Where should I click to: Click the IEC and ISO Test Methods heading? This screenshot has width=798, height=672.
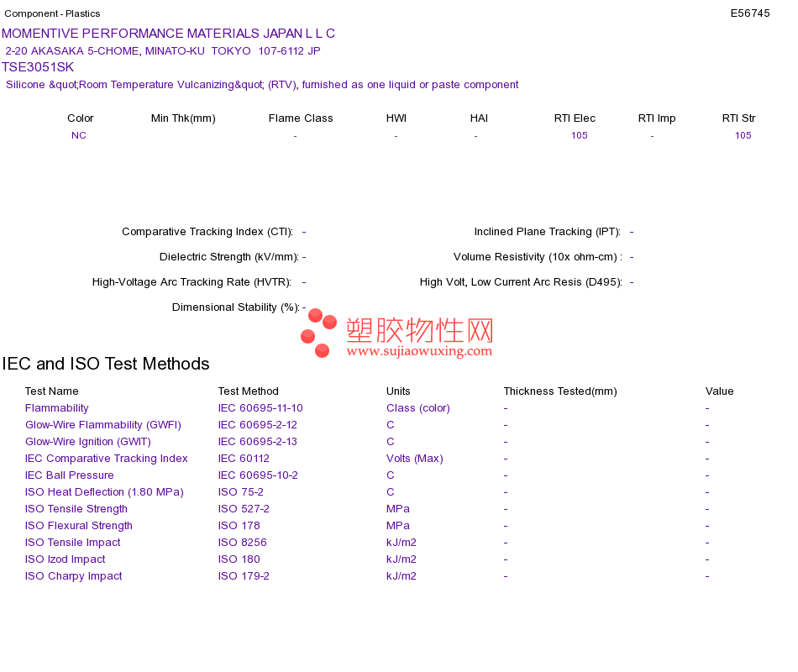point(106,364)
